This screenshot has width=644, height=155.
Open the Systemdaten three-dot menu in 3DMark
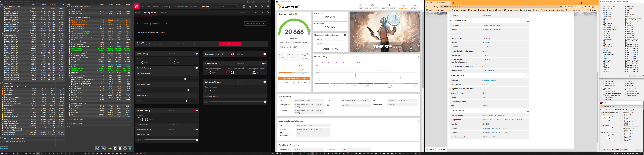click(x=418, y=96)
